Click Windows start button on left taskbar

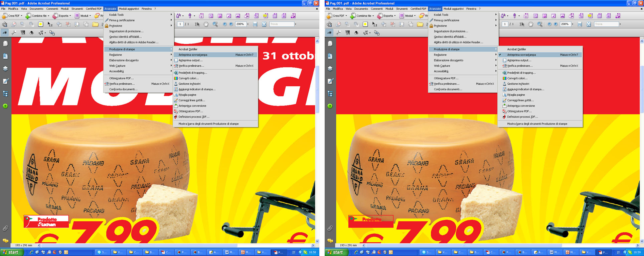[12, 252]
